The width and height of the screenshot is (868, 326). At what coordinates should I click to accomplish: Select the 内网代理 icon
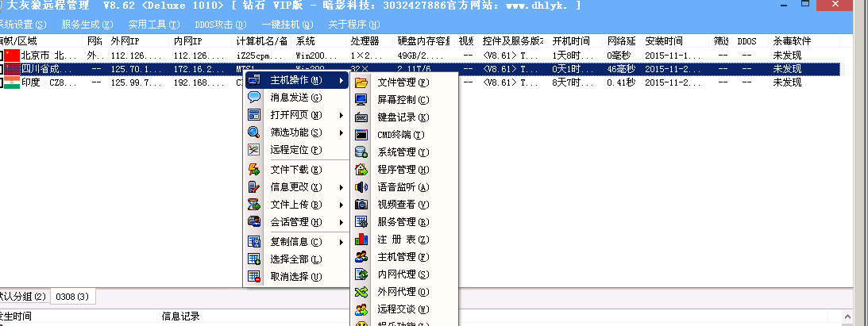click(361, 274)
